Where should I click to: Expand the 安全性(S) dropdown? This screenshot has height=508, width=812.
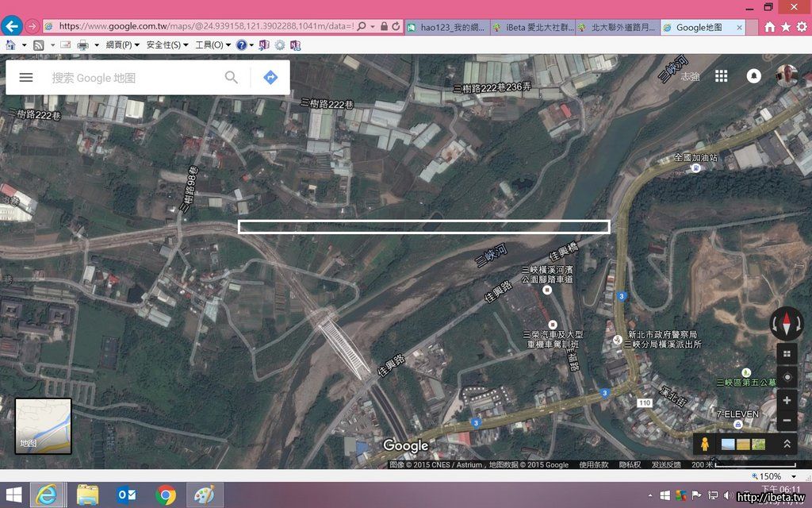point(167,45)
